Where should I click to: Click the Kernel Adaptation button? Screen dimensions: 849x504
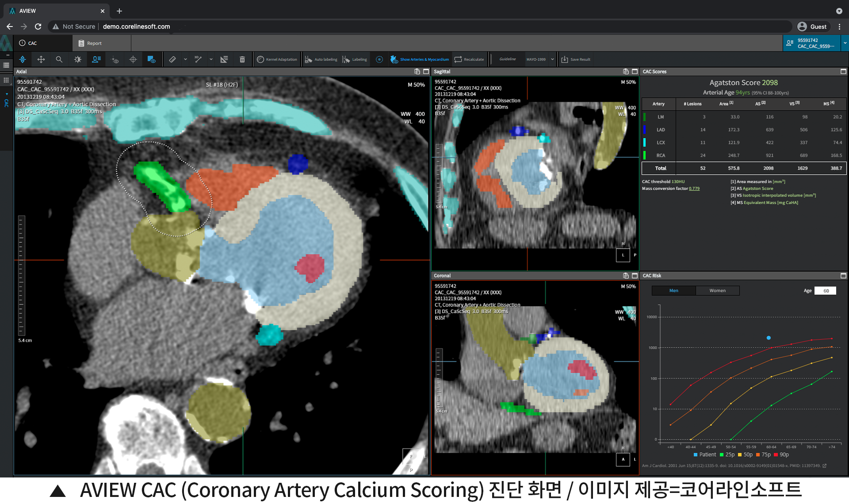coord(277,59)
